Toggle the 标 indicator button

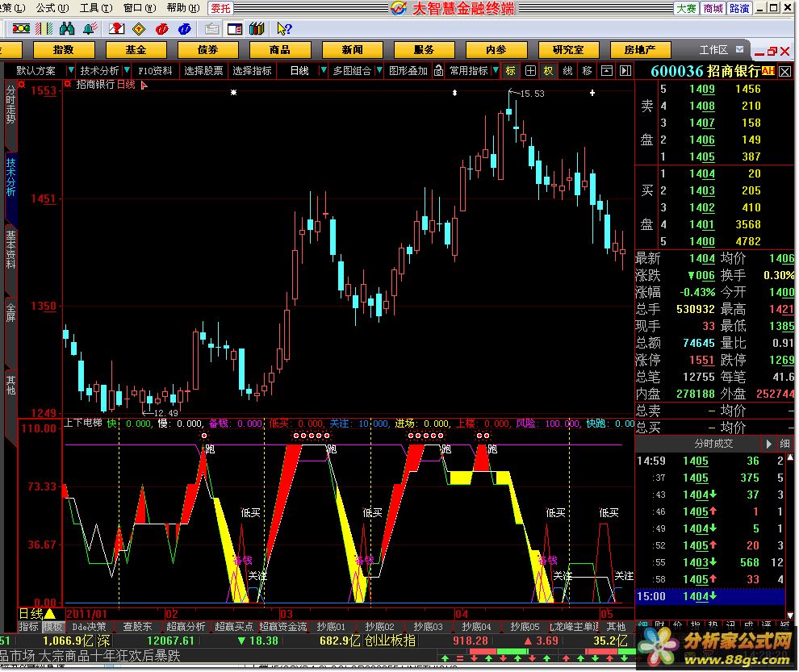[511, 71]
